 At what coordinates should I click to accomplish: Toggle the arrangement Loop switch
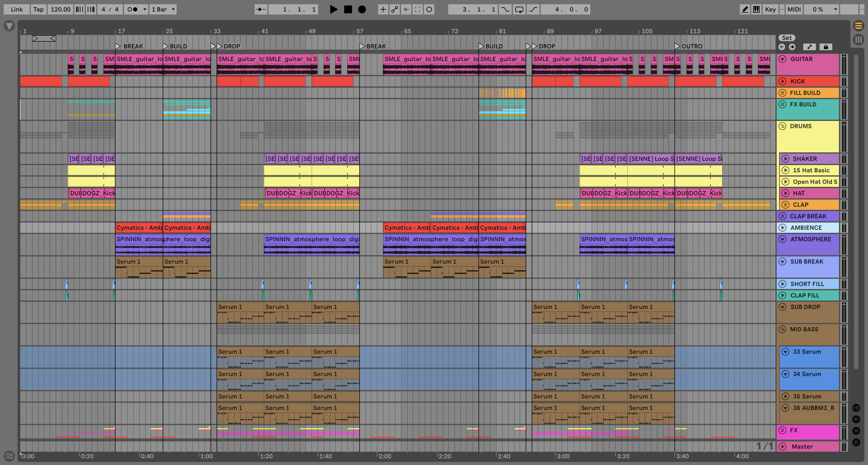click(519, 9)
